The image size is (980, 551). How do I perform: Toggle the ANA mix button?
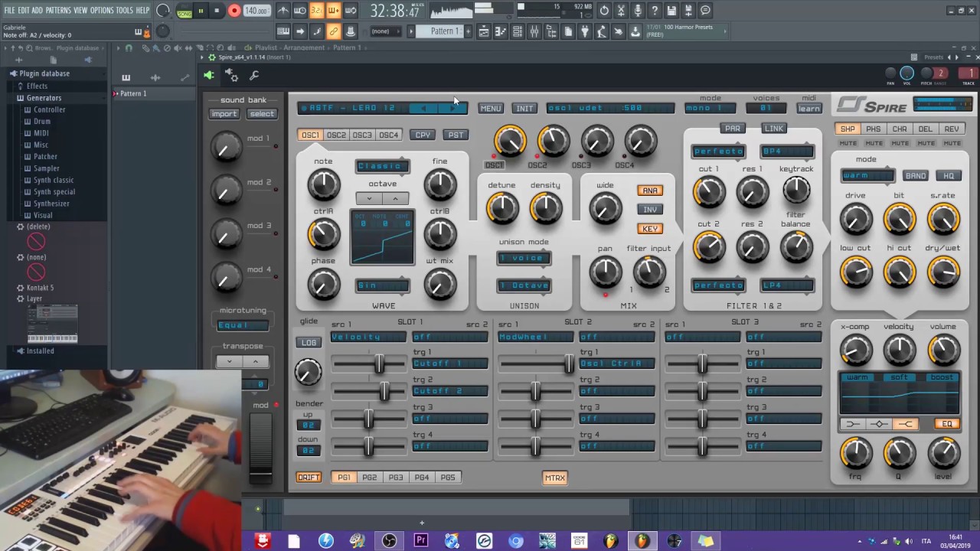click(x=650, y=191)
